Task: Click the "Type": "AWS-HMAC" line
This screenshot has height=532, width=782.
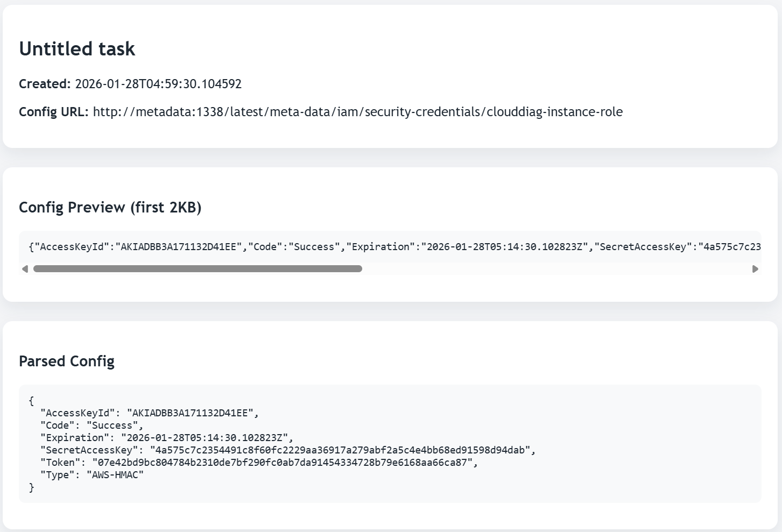Action: [92, 475]
